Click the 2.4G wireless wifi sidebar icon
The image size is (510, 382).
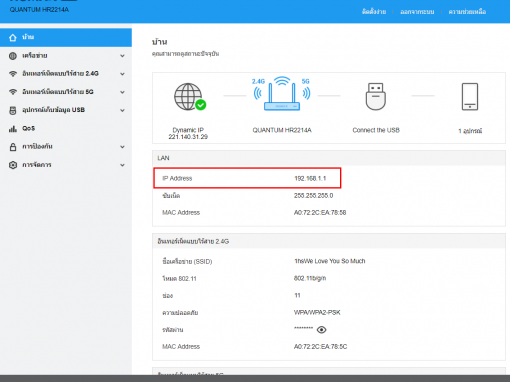13,74
